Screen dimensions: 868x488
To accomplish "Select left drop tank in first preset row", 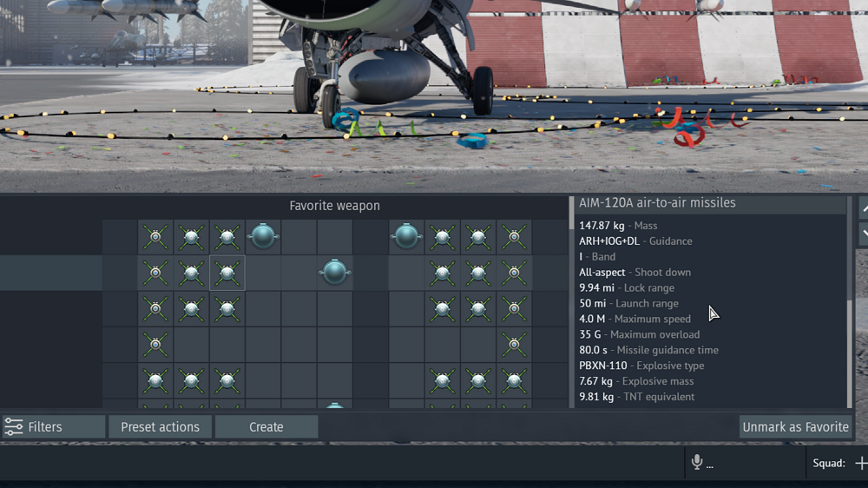I will tap(263, 237).
